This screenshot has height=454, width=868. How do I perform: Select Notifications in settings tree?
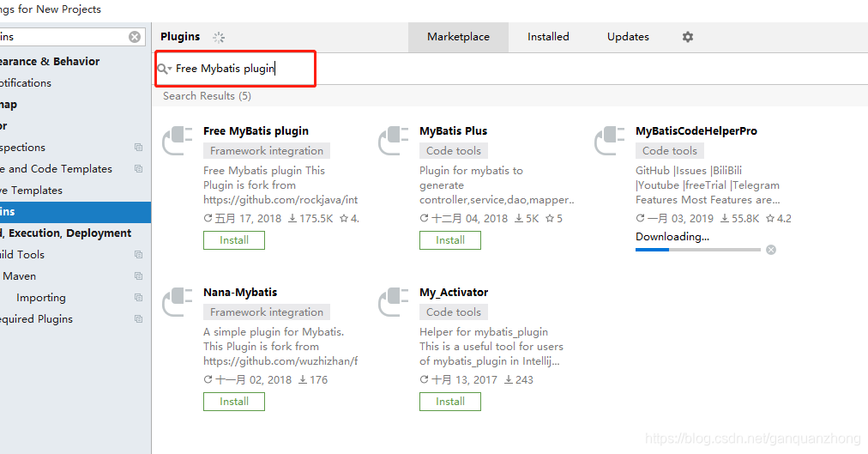coord(26,83)
